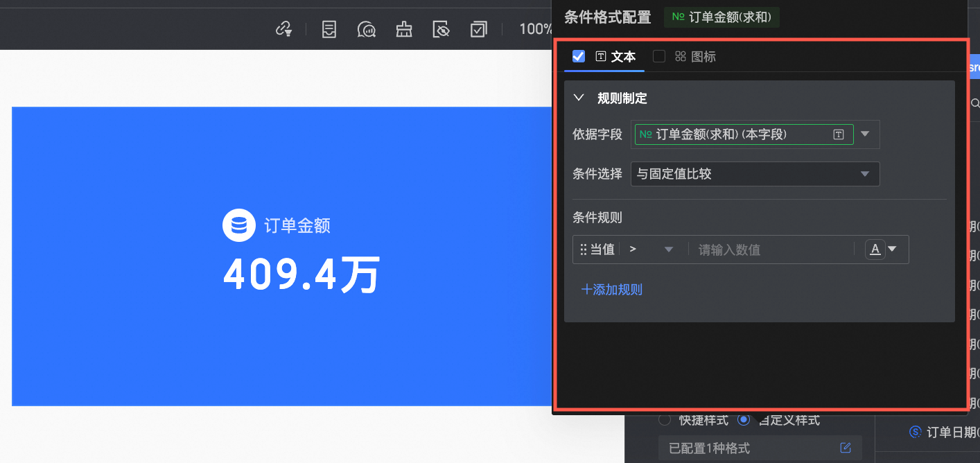The height and width of the screenshot is (463, 980).
Task: Click the link filter icon in toolbar
Action: (283, 29)
